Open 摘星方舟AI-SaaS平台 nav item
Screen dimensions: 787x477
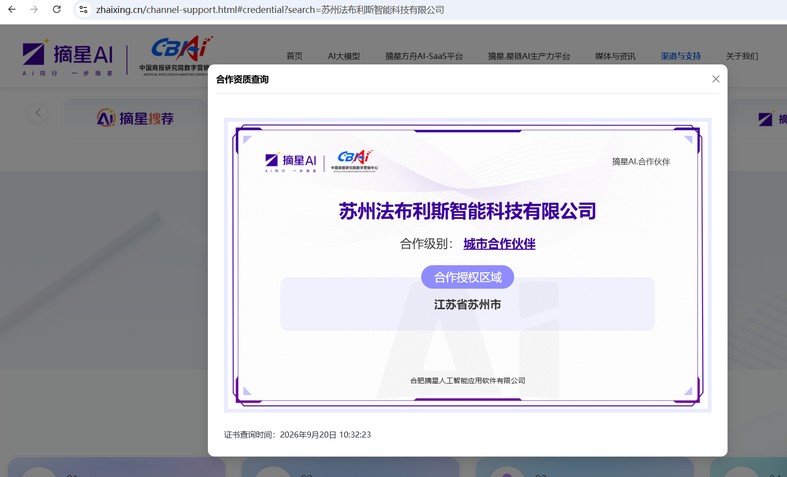click(424, 56)
